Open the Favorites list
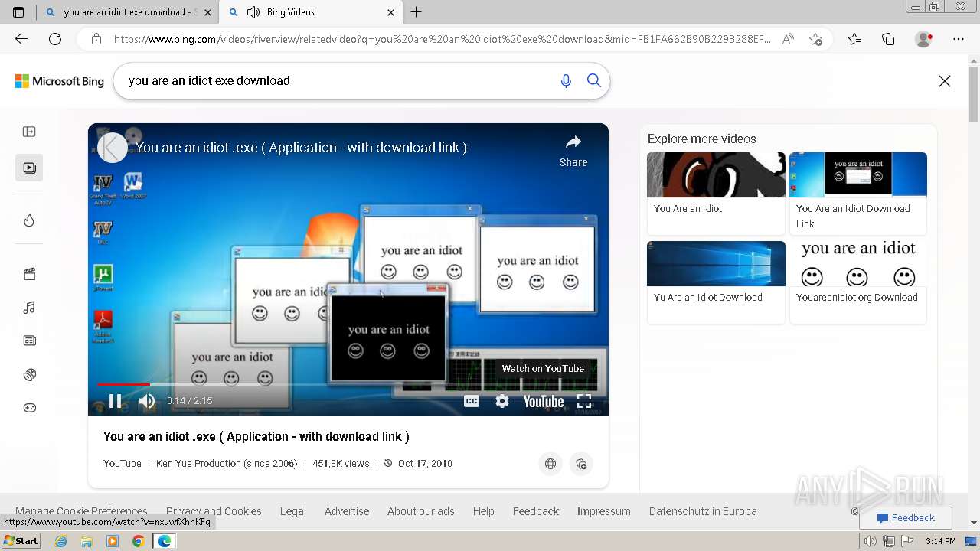 [x=854, y=39]
